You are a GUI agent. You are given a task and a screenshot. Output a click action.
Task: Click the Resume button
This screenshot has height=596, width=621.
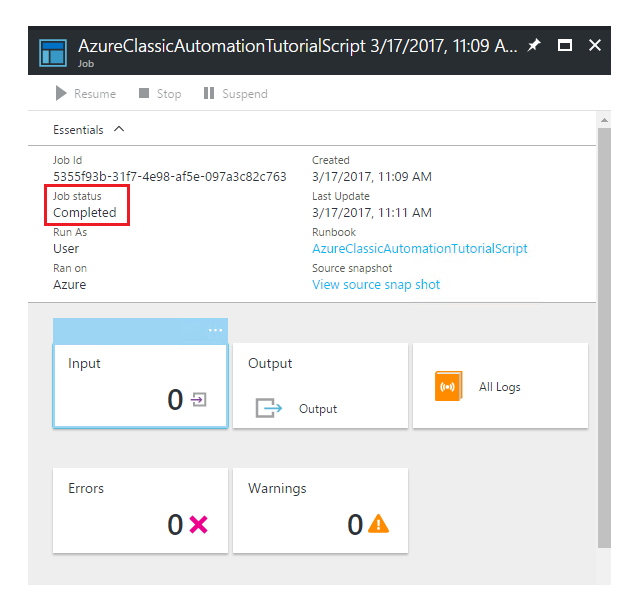pos(86,93)
